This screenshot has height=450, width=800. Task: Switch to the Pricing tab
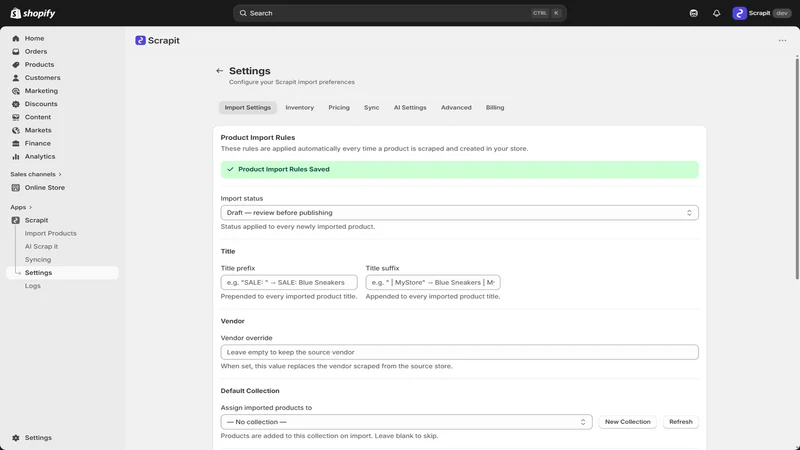pos(339,108)
